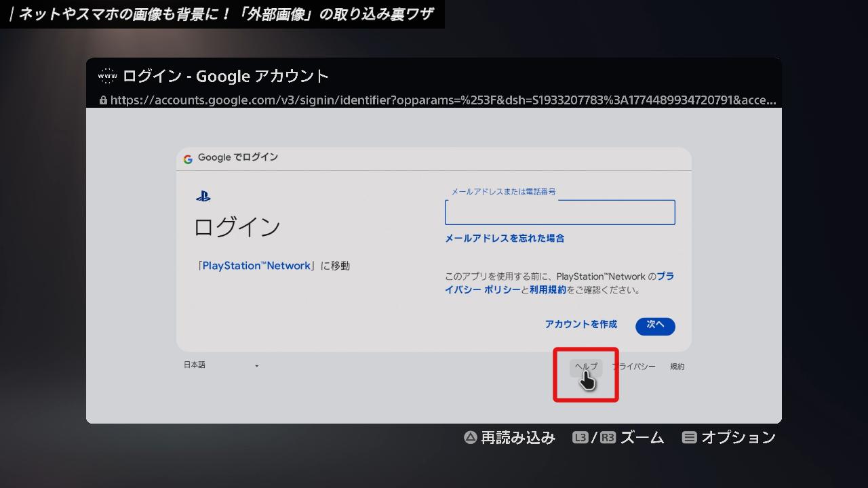
Task: Open the ヘルプ footer link
Action: pyautogui.click(x=586, y=367)
